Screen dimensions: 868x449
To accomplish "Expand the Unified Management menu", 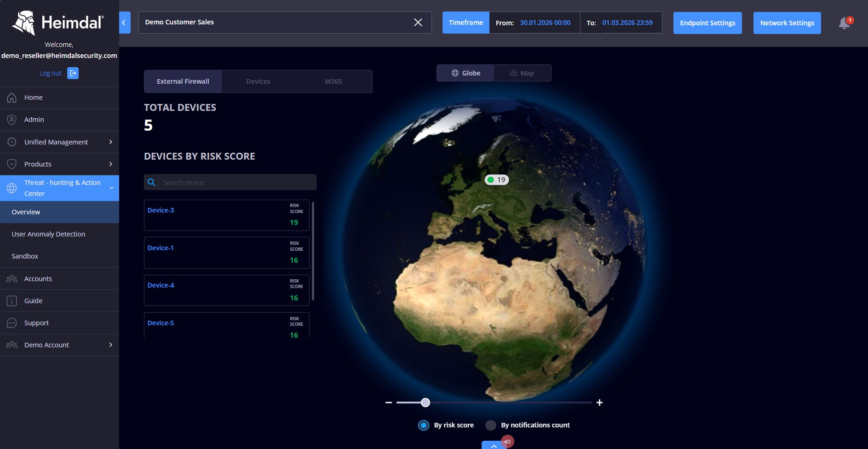I will coord(111,142).
